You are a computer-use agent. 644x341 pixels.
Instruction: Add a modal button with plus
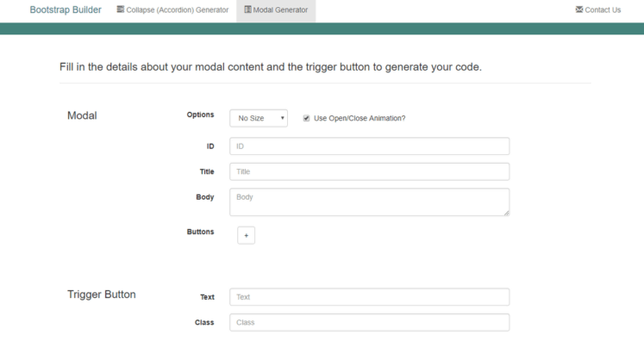[x=246, y=236]
